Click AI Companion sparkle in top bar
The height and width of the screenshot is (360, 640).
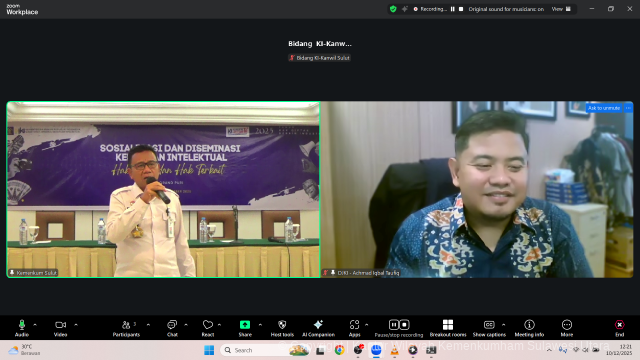(x=404, y=9)
